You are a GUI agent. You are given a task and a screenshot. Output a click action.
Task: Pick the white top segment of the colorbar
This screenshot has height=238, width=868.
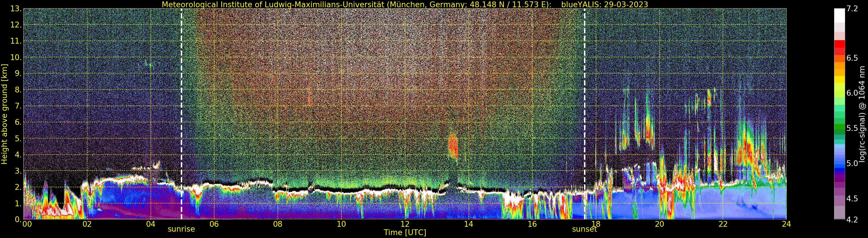coord(839,16)
